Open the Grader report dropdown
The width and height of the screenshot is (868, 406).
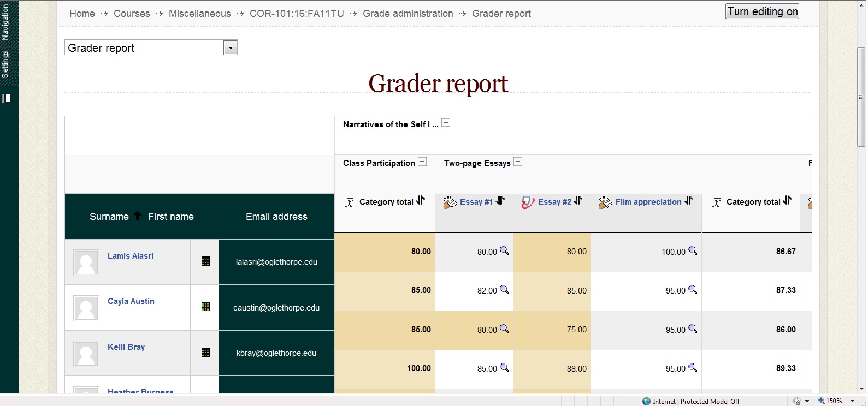coord(151,48)
